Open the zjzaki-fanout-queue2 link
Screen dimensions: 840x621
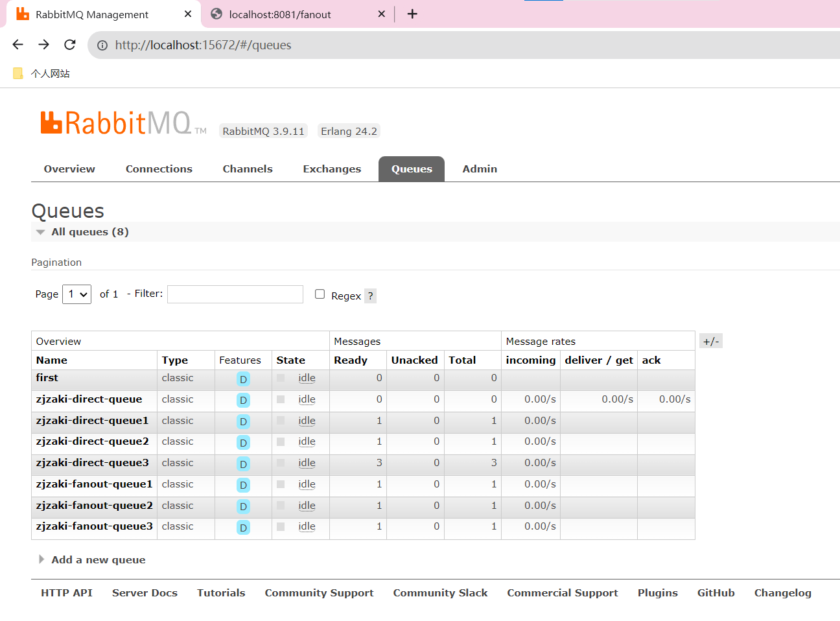pyautogui.click(x=94, y=505)
